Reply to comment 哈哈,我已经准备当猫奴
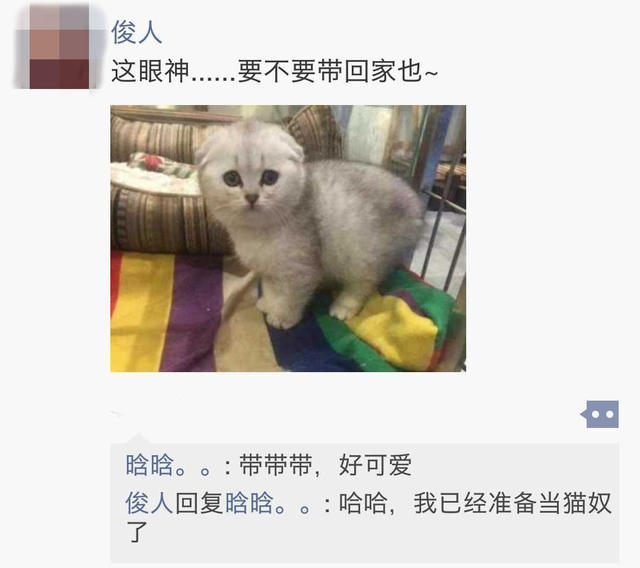Viewport: 640px width, 568px height. pos(476,503)
